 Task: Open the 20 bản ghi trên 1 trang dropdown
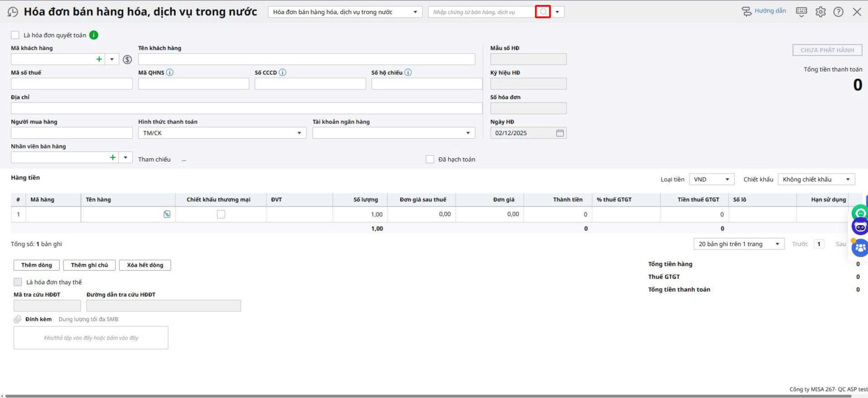pos(777,244)
